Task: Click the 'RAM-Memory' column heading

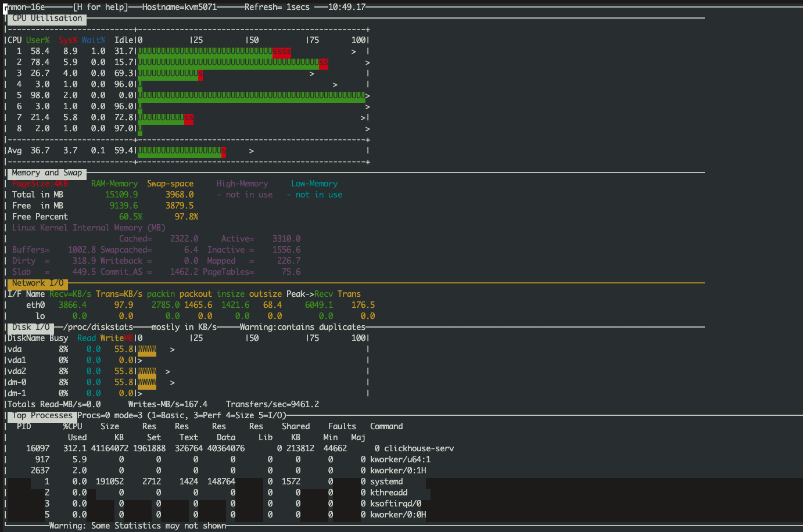Action: click(x=114, y=184)
